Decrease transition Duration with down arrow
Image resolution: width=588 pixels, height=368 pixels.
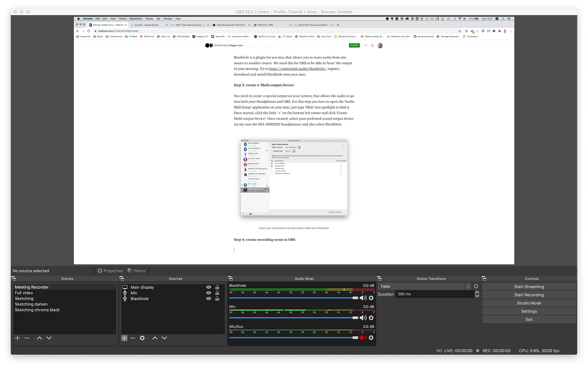point(477,296)
